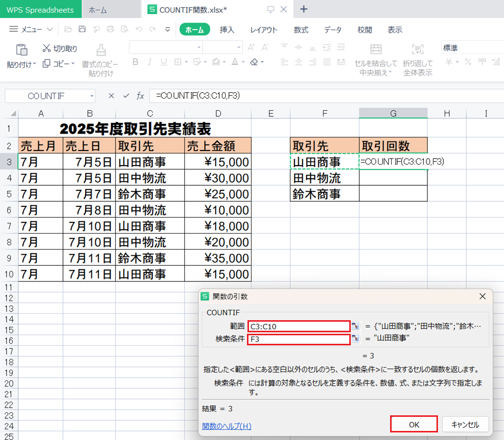The image size is (504, 440).
Task: Click the select-all corner triangle
Action: (x=13, y=113)
